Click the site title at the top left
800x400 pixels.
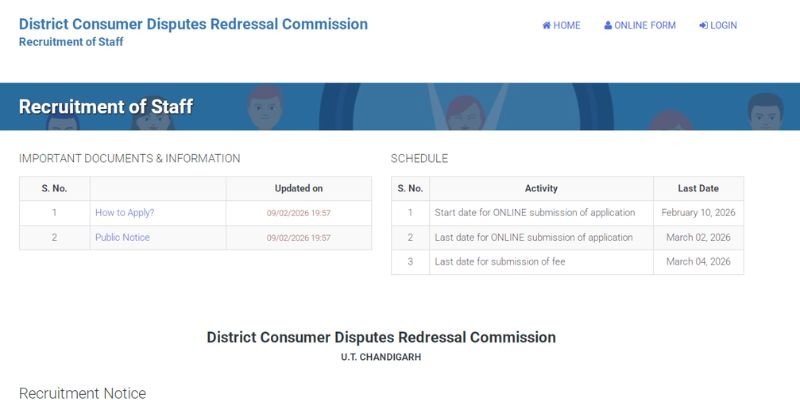193,24
